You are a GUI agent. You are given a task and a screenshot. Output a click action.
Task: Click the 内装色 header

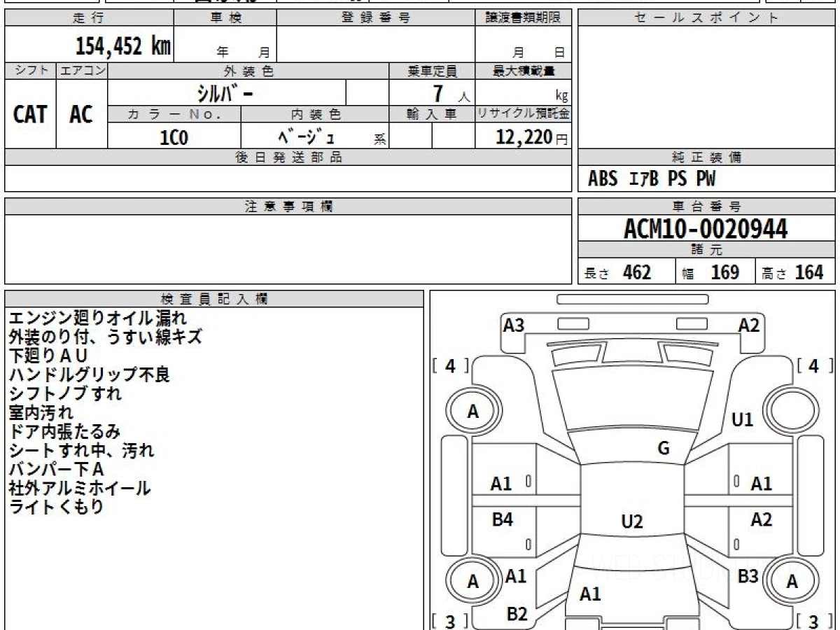pyautogui.click(x=315, y=114)
